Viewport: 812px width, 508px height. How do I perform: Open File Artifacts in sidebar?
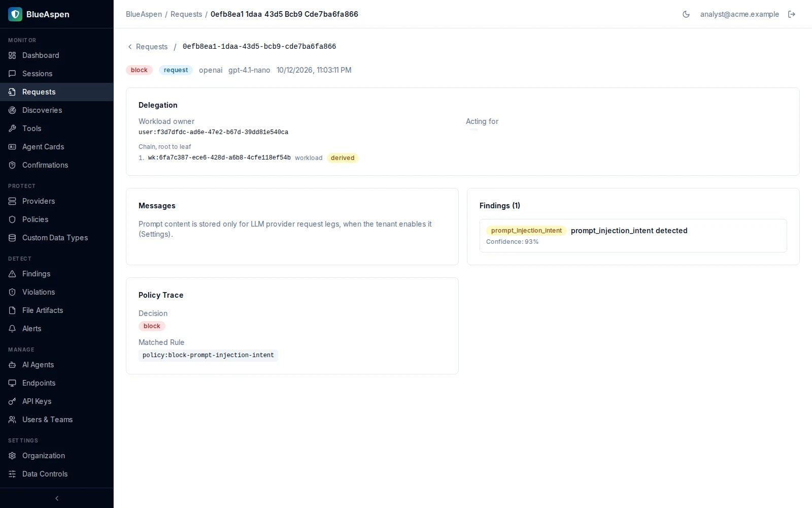click(57, 310)
